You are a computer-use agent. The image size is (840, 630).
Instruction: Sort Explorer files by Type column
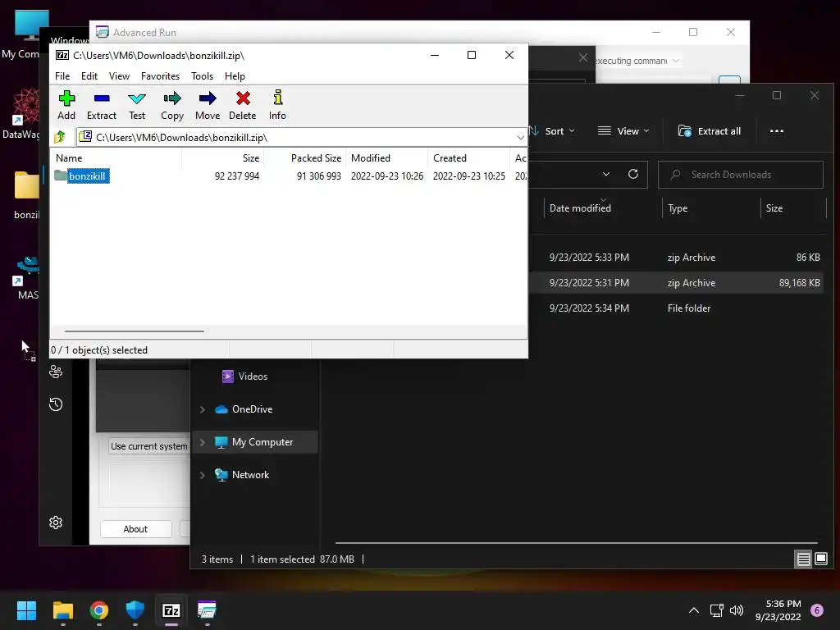(678, 208)
